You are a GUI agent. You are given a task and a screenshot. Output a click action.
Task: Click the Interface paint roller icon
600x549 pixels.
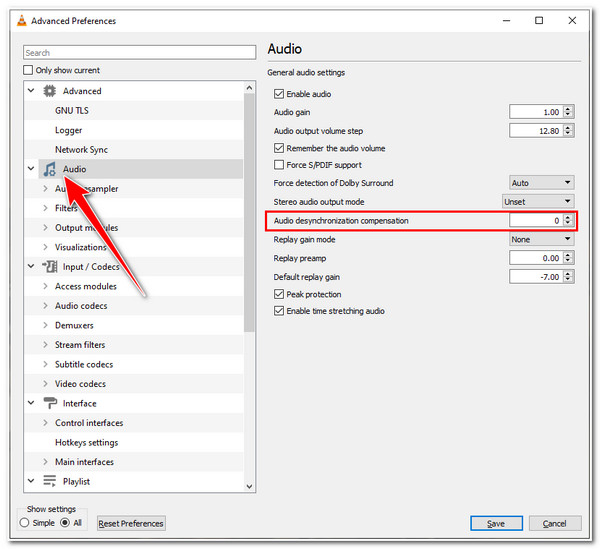coord(50,403)
